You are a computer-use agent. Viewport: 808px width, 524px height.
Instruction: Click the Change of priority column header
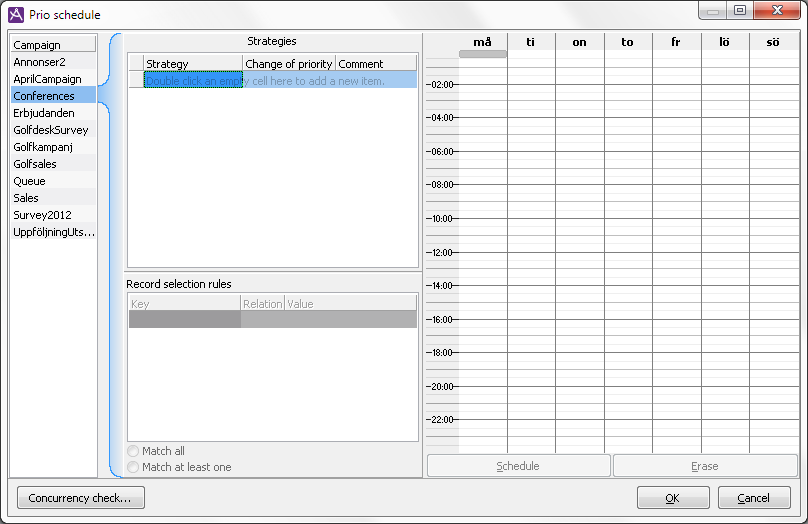[x=288, y=64]
